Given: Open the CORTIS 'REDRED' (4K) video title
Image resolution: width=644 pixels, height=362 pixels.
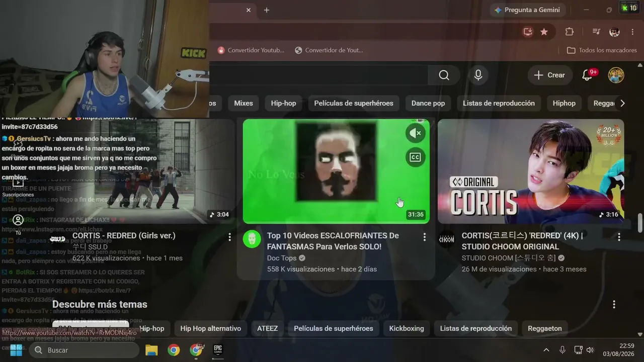Looking at the screenshot, I should pyautogui.click(x=522, y=241).
